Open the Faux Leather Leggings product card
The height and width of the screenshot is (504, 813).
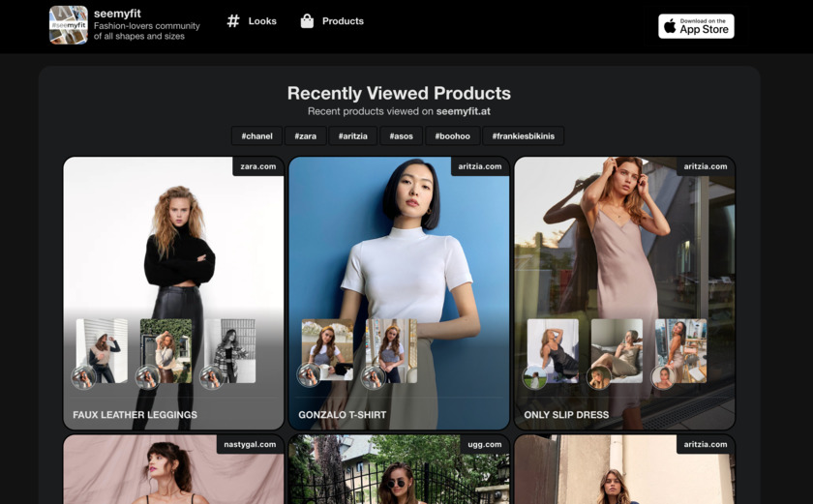[173, 293]
